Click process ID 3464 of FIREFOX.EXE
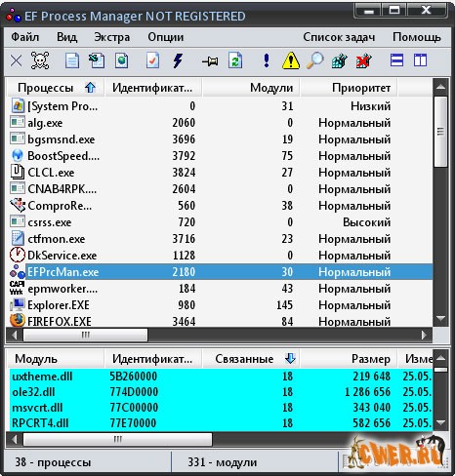 click(184, 321)
